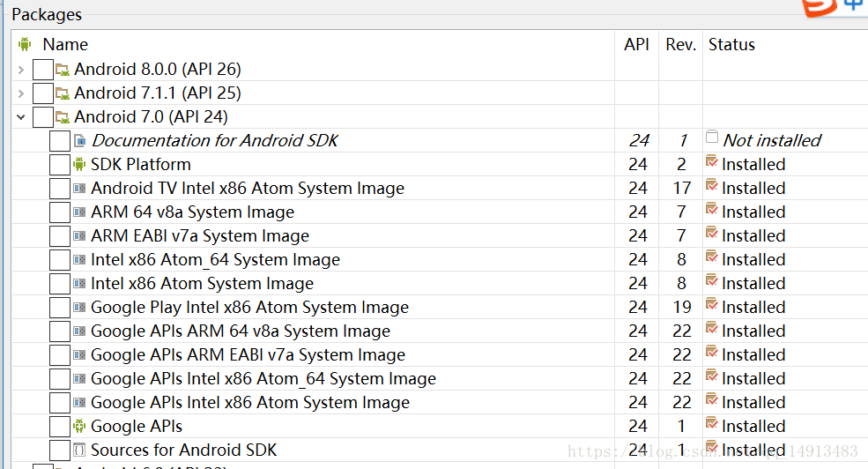Viewport: 868px width, 469px height.
Task: Sort packages by the Status column header
Action: 731,44
